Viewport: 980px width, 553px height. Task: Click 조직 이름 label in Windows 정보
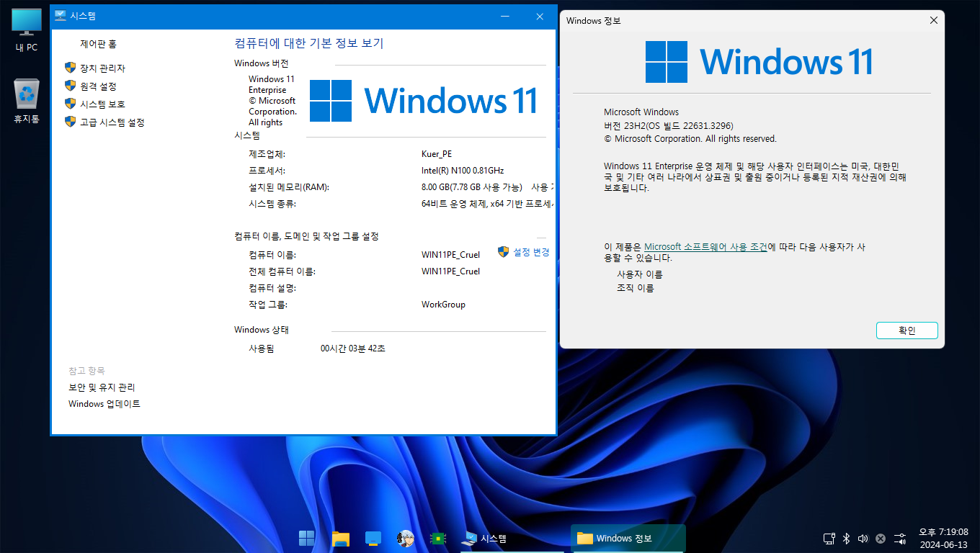(635, 288)
